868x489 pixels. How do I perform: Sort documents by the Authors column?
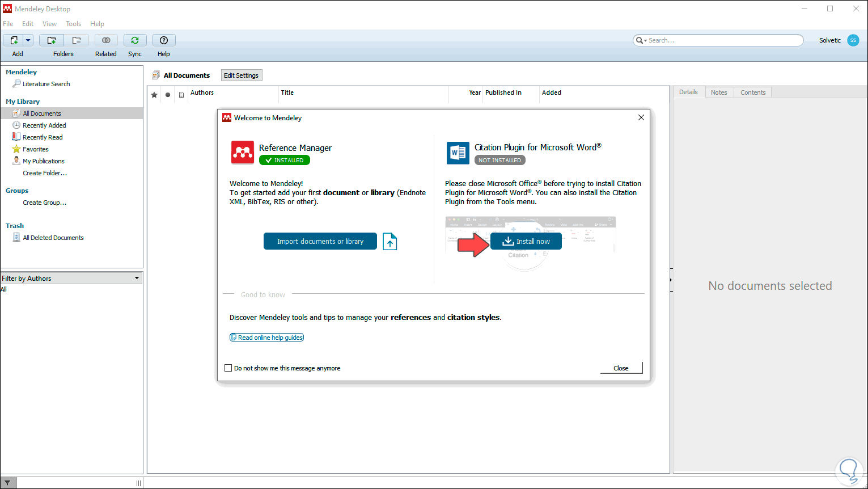coord(202,92)
